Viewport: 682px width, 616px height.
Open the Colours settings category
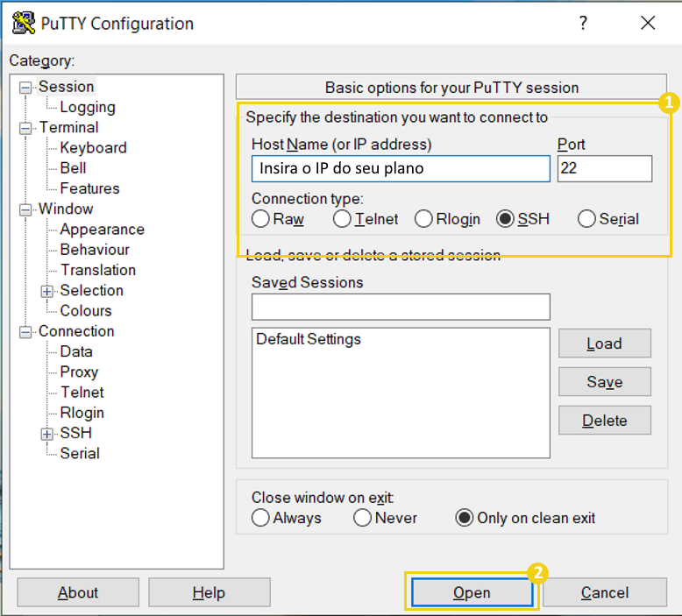pos(86,311)
